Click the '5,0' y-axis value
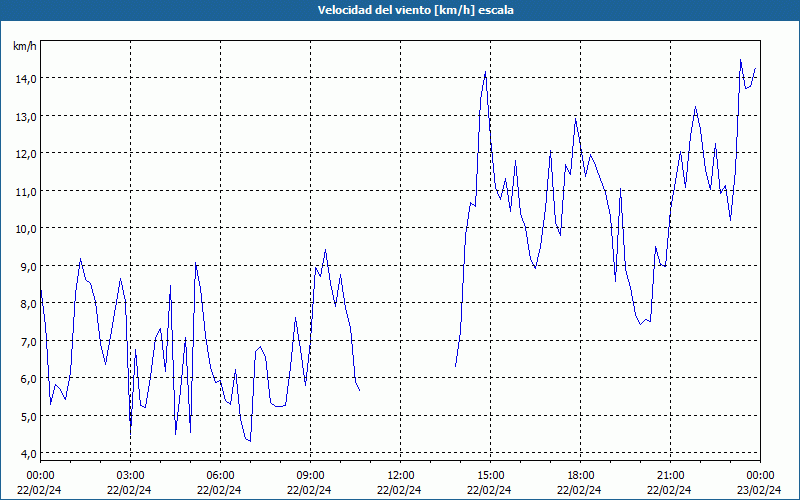 coord(29,417)
